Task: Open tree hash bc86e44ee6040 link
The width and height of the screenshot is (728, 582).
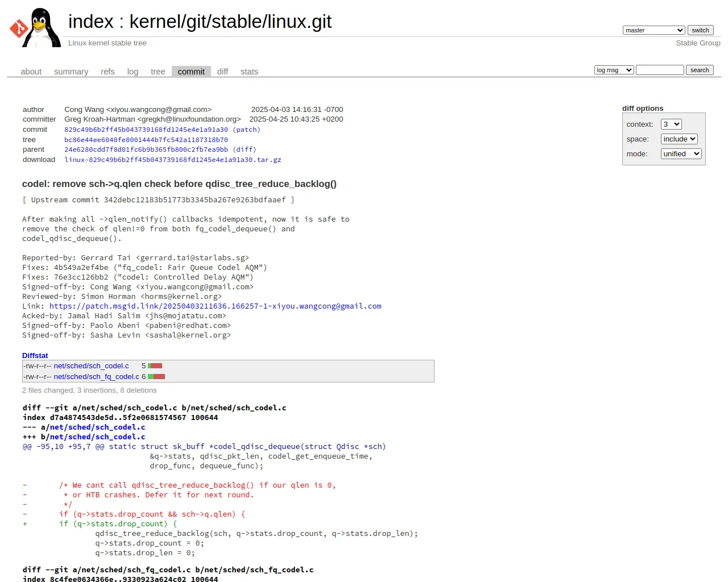Action: click(x=146, y=140)
